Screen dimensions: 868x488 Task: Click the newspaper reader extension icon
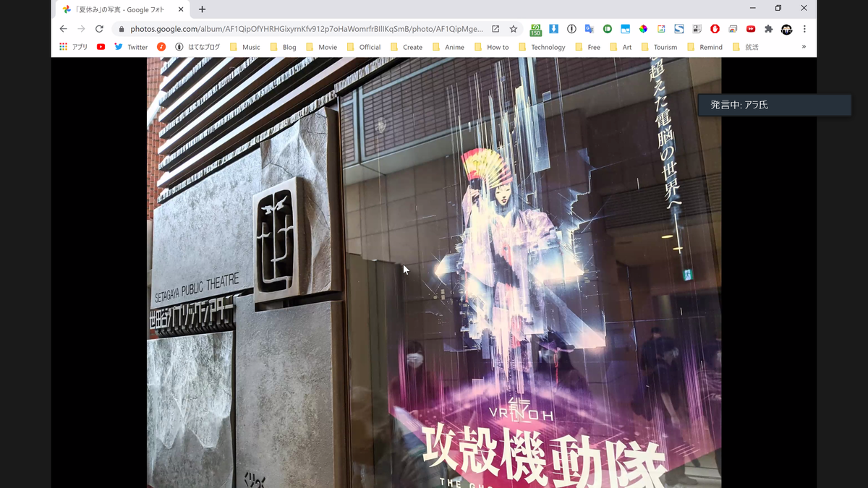coord(697,29)
